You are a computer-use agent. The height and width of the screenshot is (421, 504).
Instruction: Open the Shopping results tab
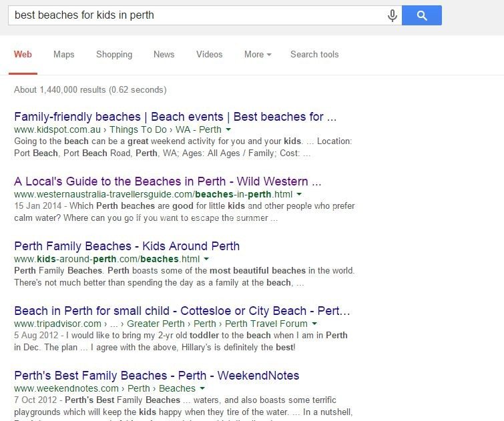click(114, 55)
